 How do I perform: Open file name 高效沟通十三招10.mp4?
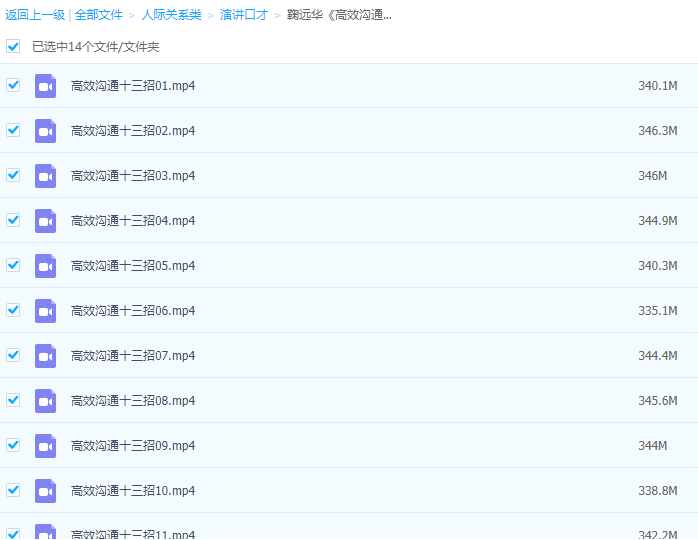tap(133, 491)
